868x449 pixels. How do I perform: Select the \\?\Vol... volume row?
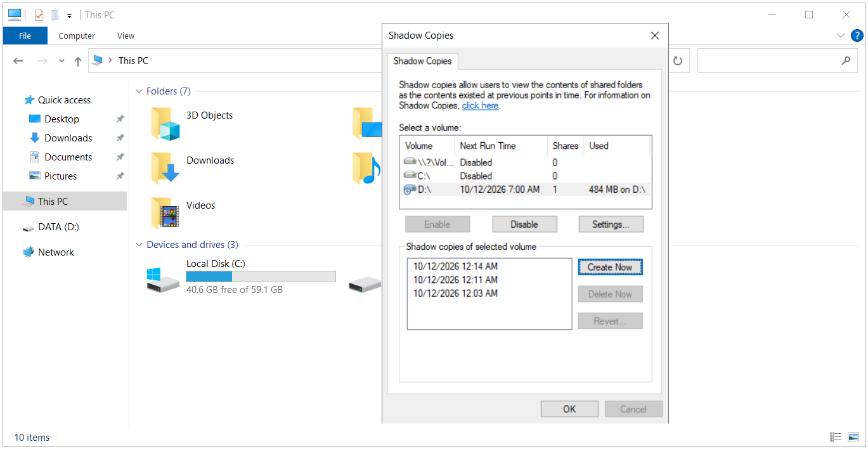coord(525,162)
